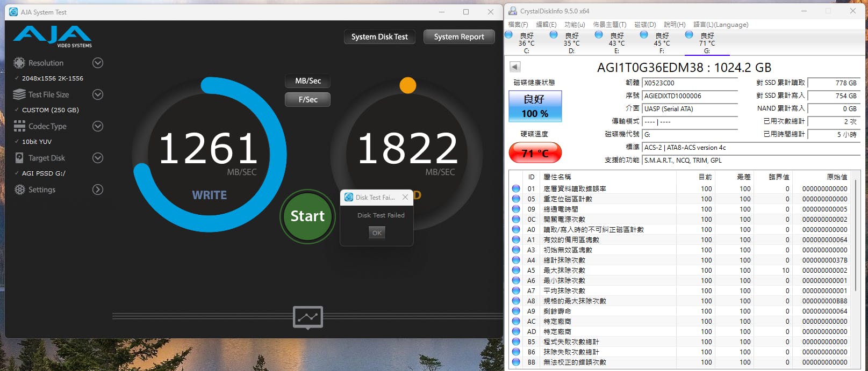Click the Resolution chip icon
Screen dimensions: 868x371
tap(19, 63)
